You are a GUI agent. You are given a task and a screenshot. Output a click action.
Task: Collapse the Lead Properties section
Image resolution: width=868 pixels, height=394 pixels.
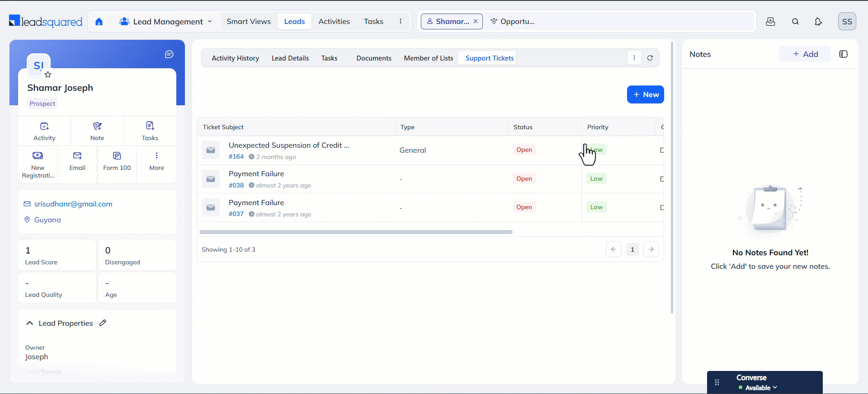[30, 323]
